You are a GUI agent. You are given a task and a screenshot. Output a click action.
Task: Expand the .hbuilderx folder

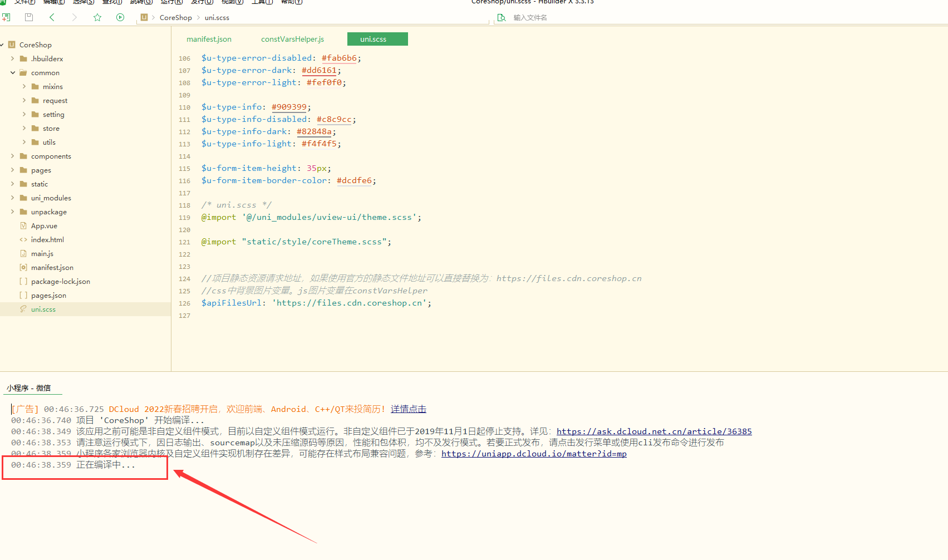(x=12, y=58)
